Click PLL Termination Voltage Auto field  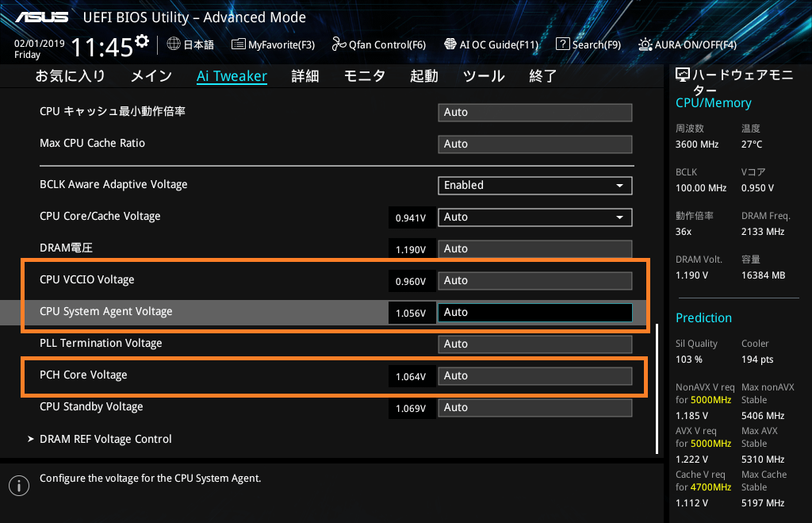pos(535,344)
